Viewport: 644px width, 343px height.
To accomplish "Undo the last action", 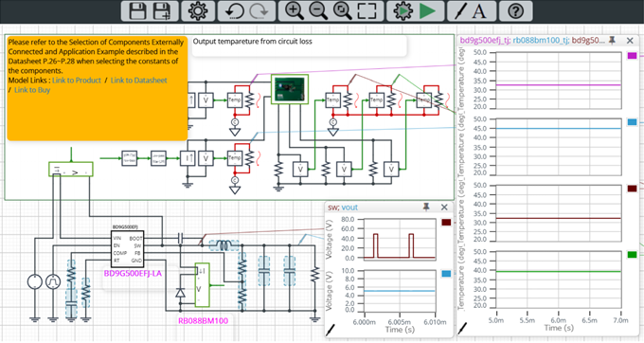I will pyautogui.click(x=234, y=11).
